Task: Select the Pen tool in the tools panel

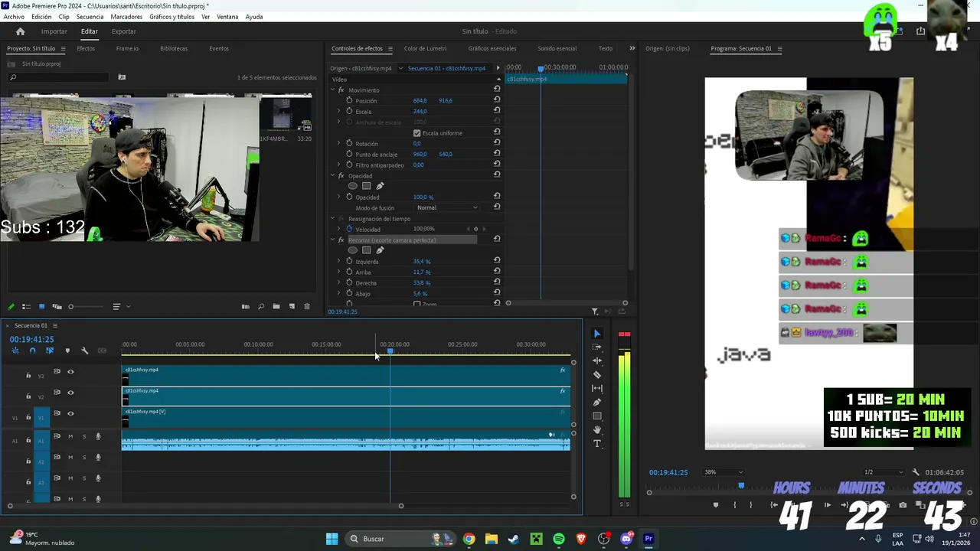Action: 597,402
